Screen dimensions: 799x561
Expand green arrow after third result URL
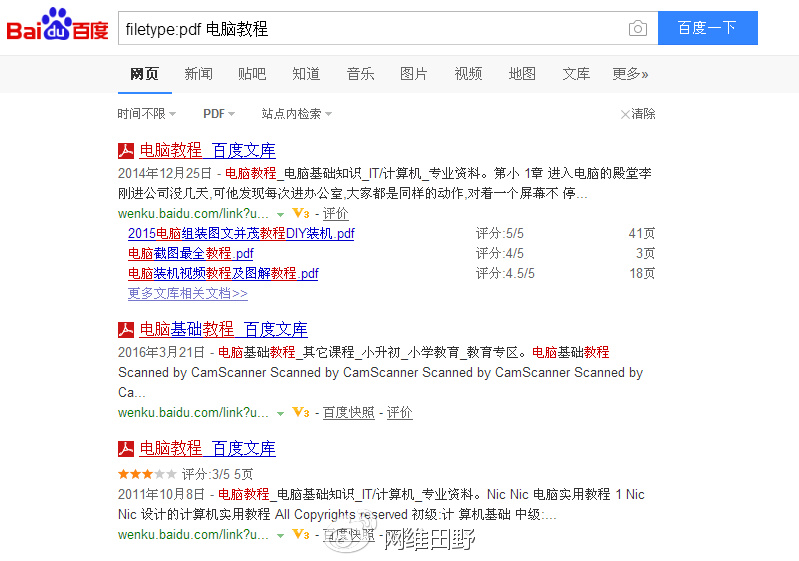pos(280,536)
